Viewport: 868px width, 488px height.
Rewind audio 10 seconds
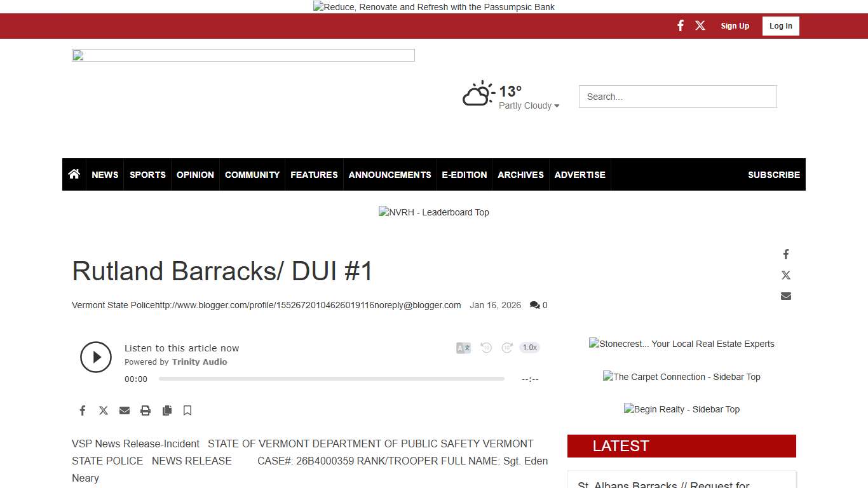[x=486, y=348]
